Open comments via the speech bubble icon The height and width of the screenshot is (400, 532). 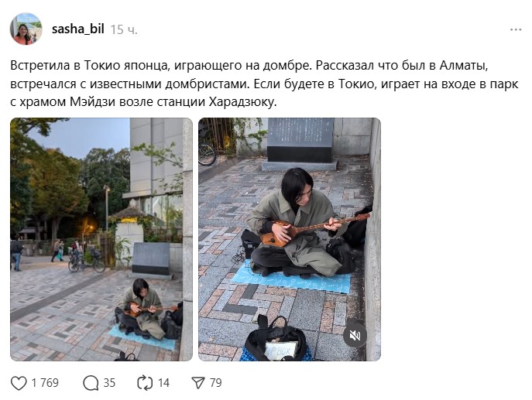(91, 383)
